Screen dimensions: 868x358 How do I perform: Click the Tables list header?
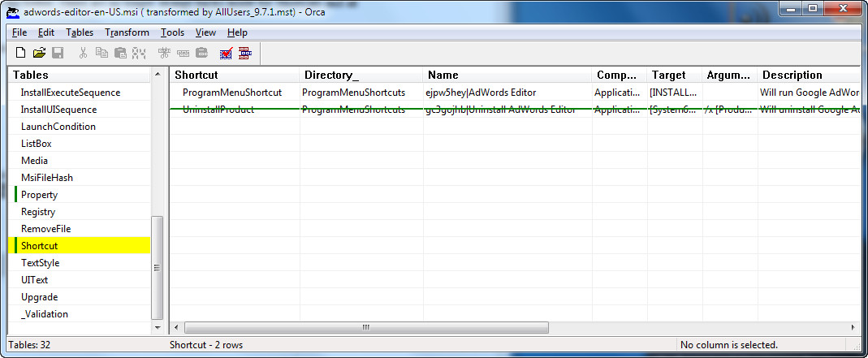click(x=80, y=75)
